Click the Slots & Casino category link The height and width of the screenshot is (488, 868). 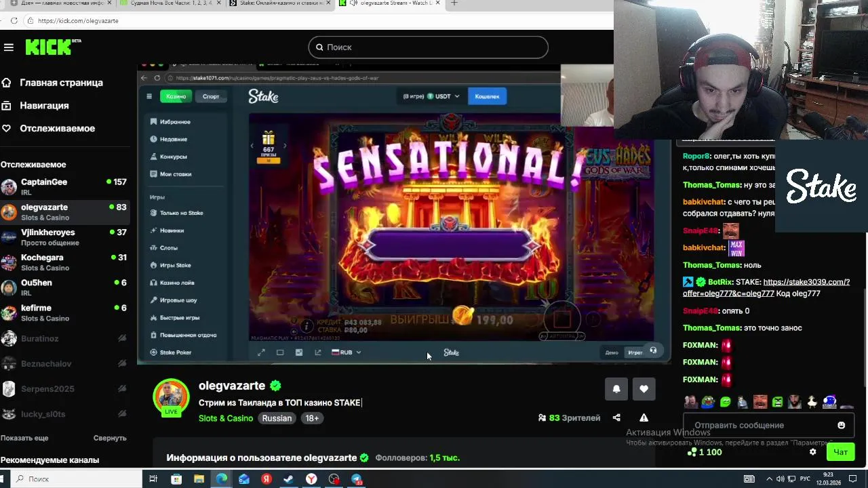(226, 418)
